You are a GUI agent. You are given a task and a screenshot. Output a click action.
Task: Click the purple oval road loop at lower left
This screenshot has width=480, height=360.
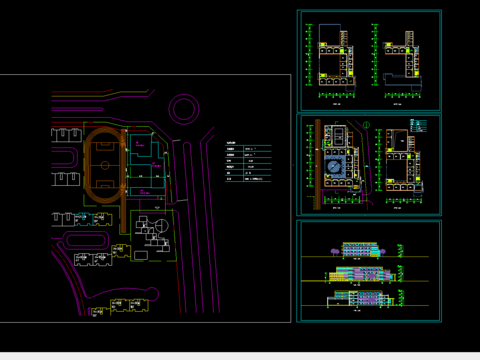point(86,240)
